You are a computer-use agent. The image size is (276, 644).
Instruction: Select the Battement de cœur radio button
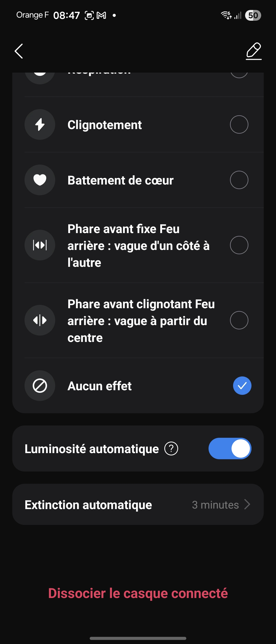click(x=239, y=180)
